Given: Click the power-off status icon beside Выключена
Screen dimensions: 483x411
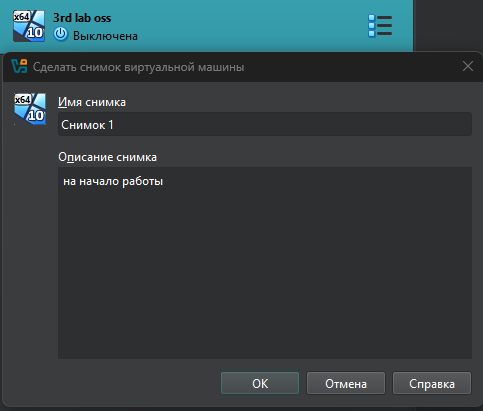Looking at the screenshot, I should [61, 35].
